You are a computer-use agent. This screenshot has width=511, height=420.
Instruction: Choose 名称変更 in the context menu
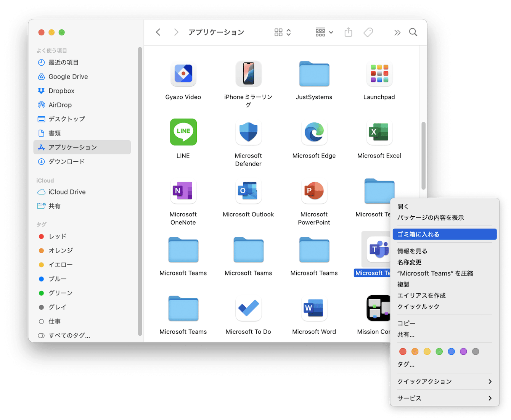(x=445, y=262)
